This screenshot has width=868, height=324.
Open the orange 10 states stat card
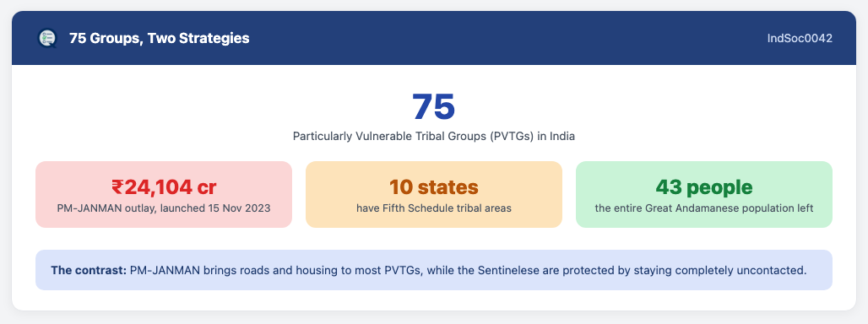point(434,195)
